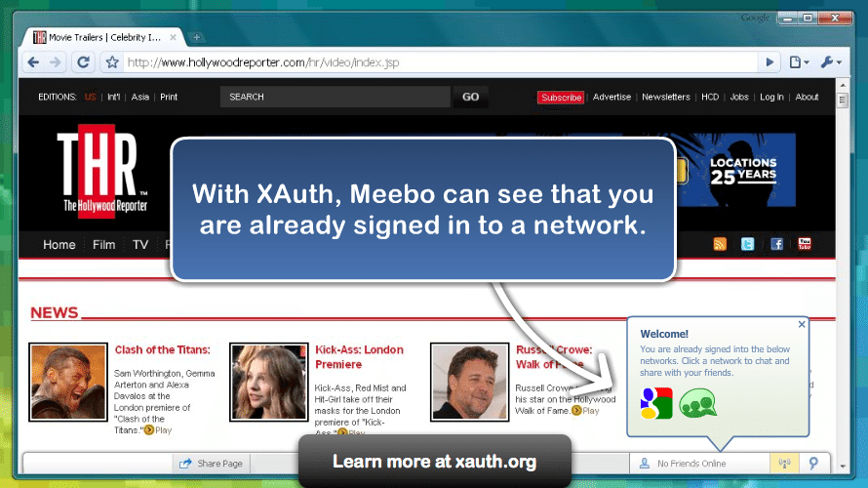Open the Jobs link
868x488 pixels.
point(739,97)
